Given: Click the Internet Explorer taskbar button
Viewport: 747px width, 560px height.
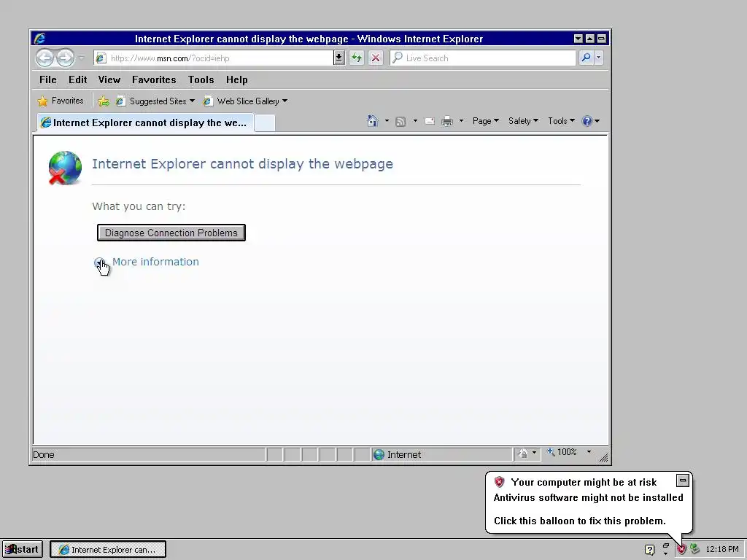Looking at the screenshot, I should pos(108,549).
